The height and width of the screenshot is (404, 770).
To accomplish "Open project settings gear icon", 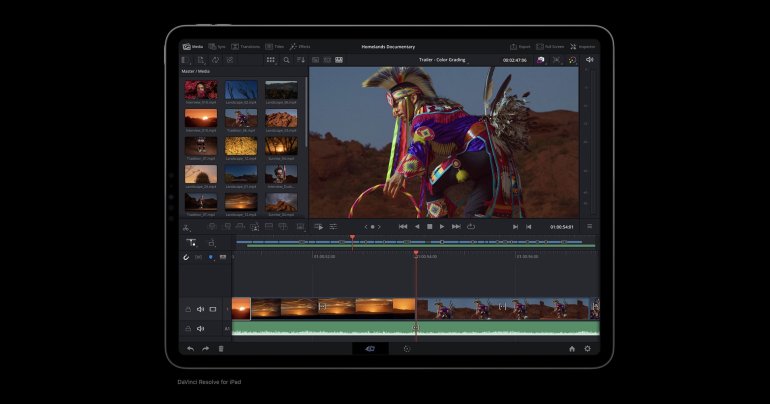I will coord(587,349).
